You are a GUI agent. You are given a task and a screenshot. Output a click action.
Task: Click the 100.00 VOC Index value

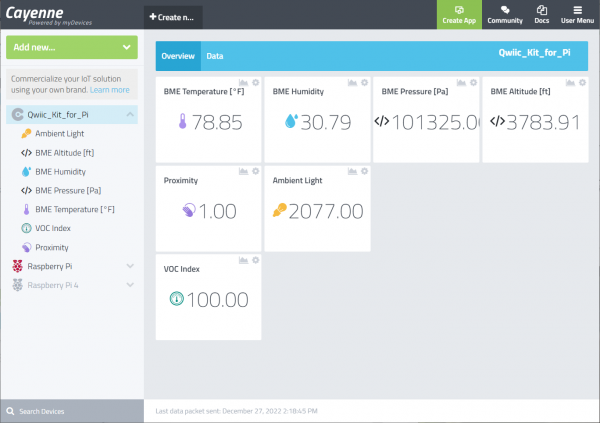pyautogui.click(x=217, y=300)
